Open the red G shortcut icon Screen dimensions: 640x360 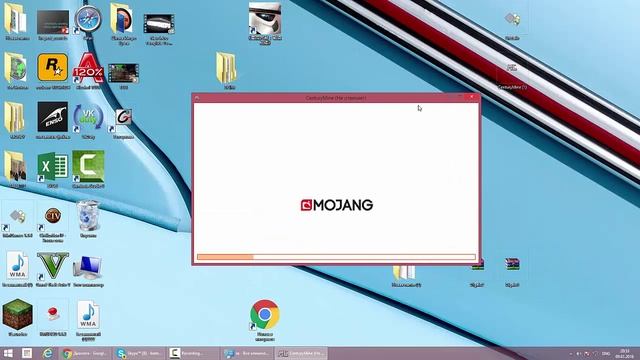click(123, 118)
